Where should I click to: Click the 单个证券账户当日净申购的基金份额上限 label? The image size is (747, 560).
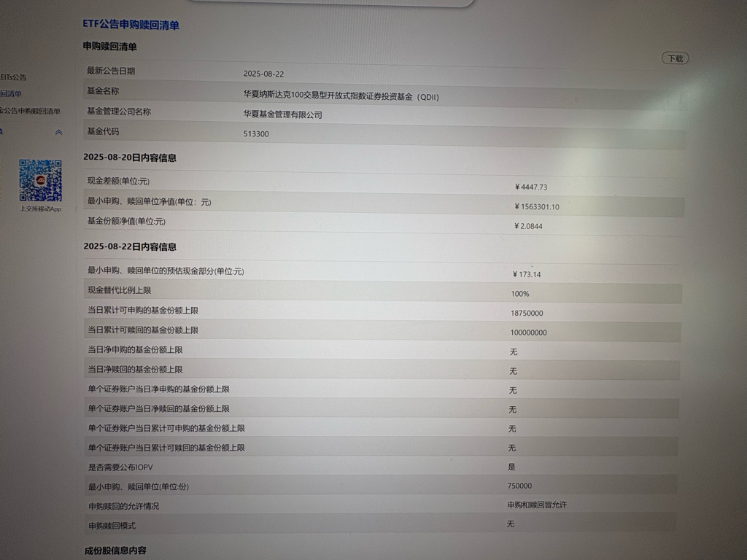coord(158,389)
